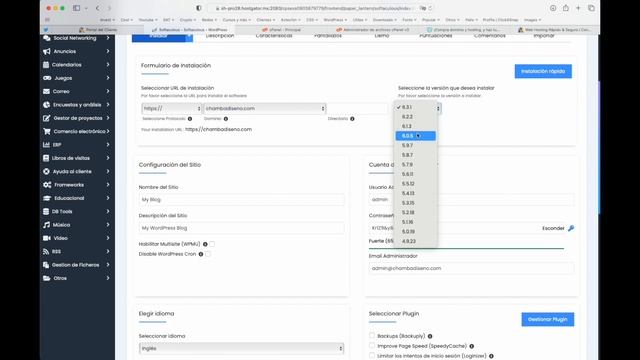The image size is (640, 360).
Task: Click the DB Tools database icon
Action: coord(46,211)
